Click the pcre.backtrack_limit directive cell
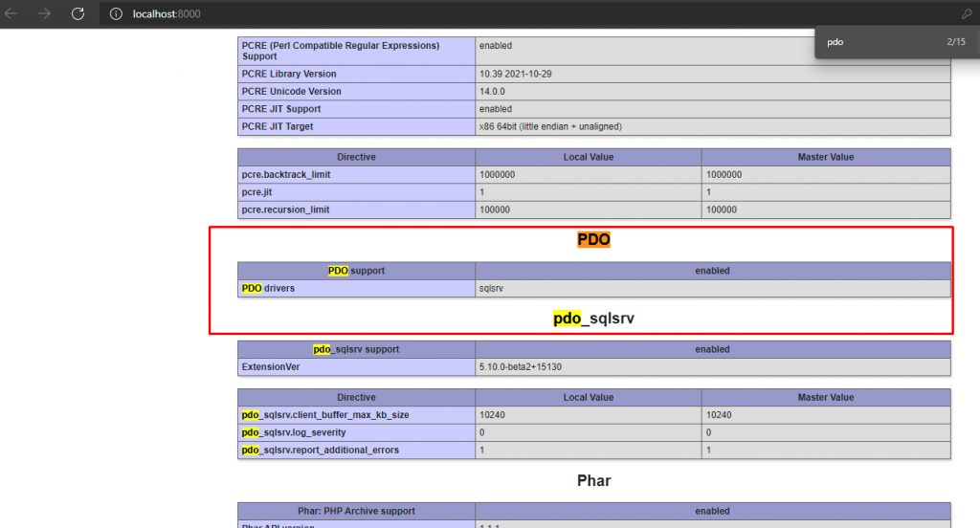Screen dimensions: 980x528 (x=287, y=175)
